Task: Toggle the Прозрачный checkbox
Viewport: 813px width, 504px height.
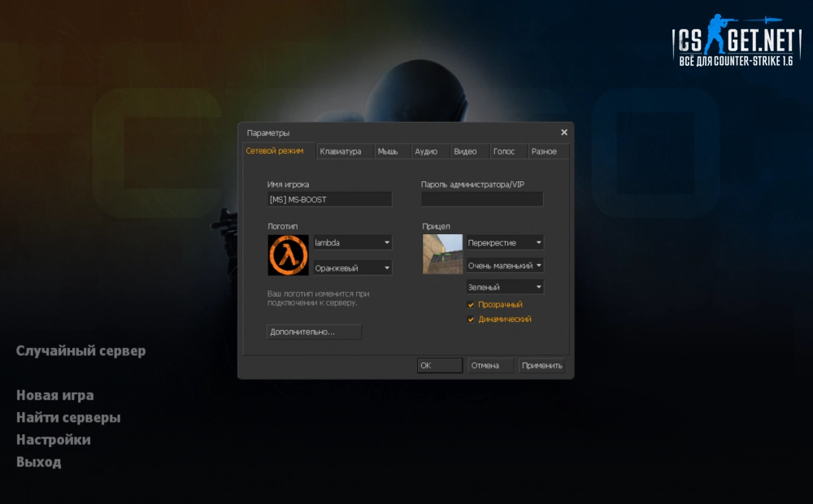Action: [471, 304]
